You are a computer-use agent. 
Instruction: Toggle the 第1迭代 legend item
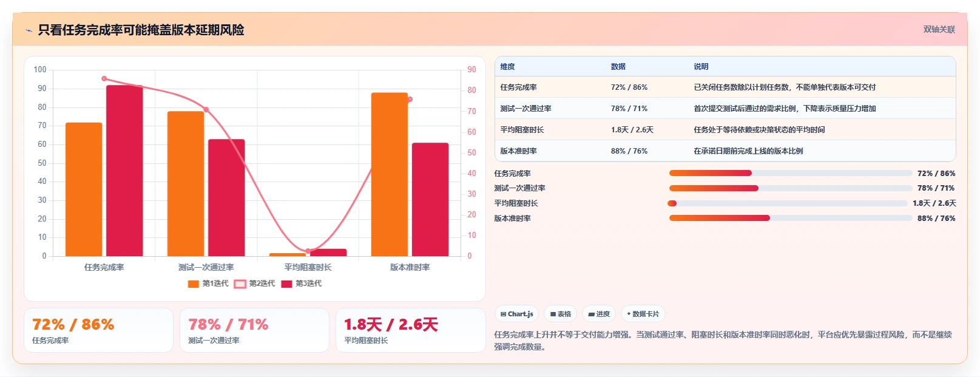(208, 284)
